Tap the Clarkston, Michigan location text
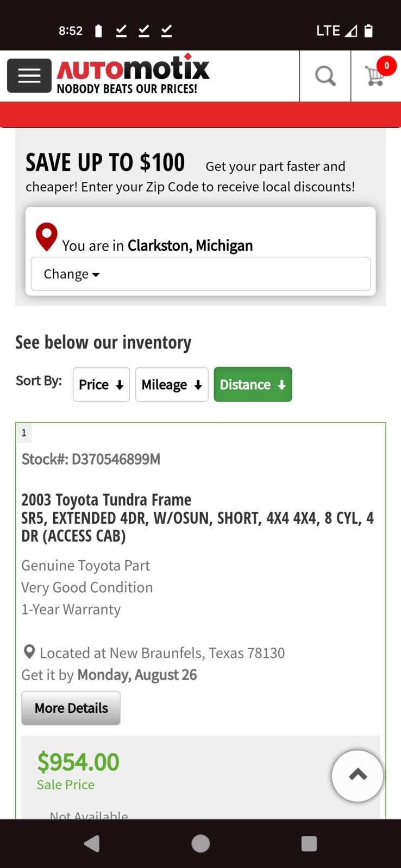 (190, 245)
